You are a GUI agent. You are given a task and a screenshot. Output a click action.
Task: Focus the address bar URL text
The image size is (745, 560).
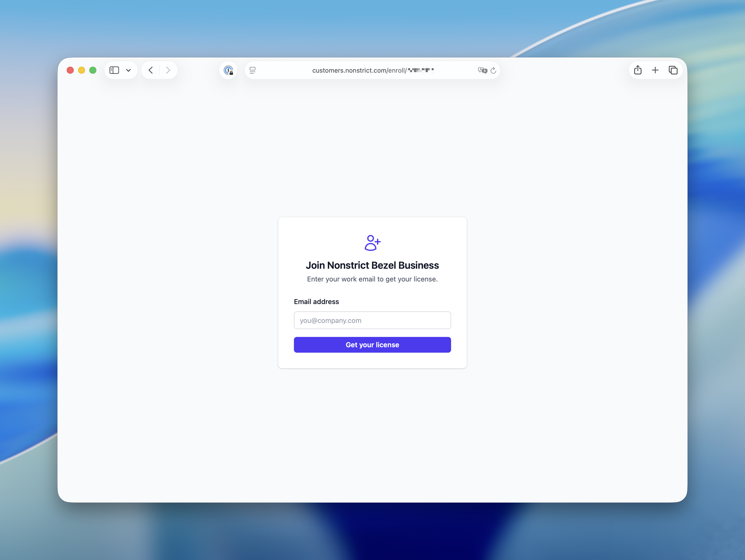pyautogui.click(x=373, y=70)
